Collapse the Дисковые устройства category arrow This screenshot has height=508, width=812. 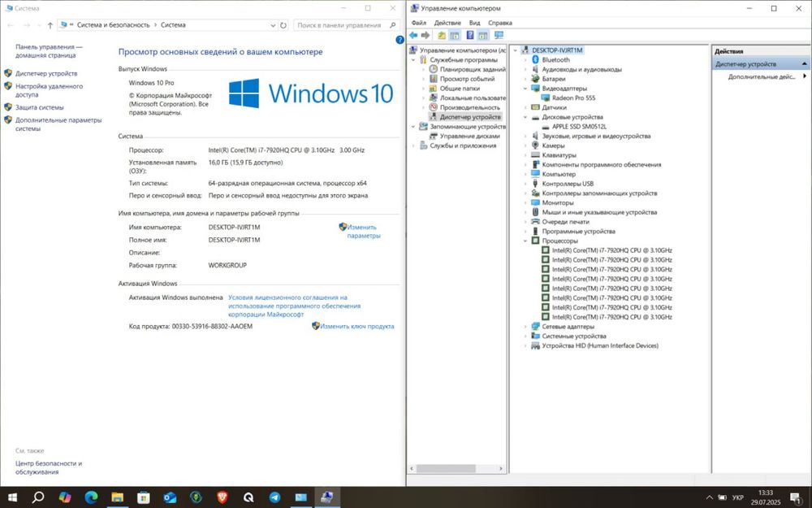[525, 117]
